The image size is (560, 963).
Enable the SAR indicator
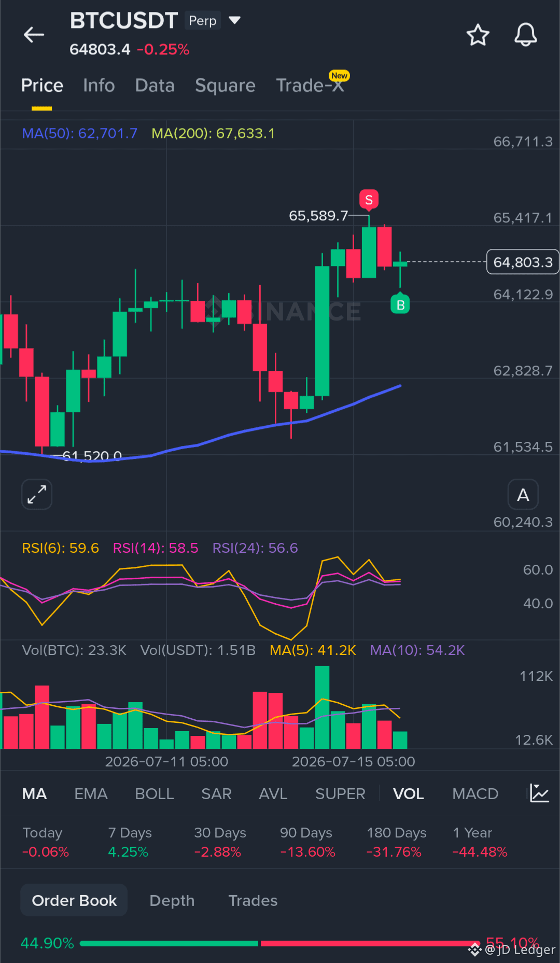coord(216,793)
